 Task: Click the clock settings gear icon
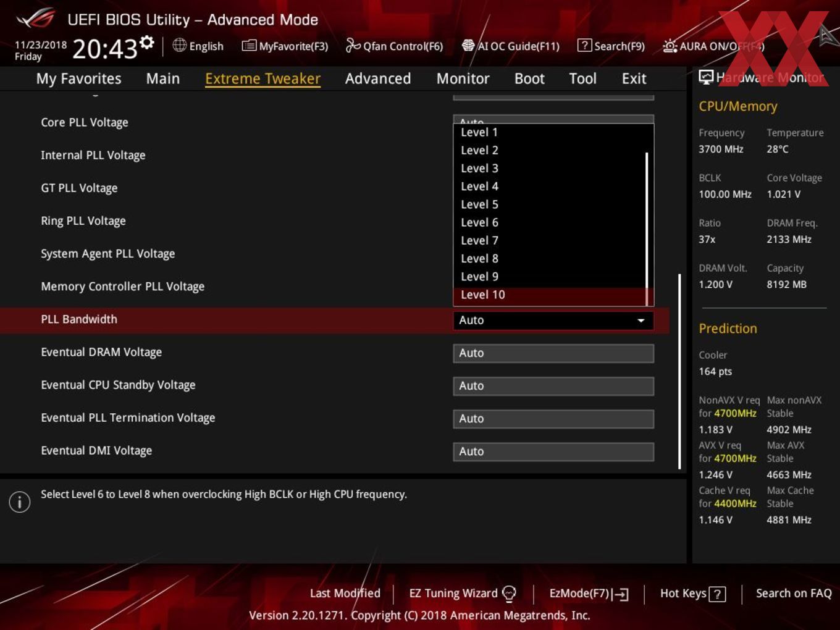[146, 42]
